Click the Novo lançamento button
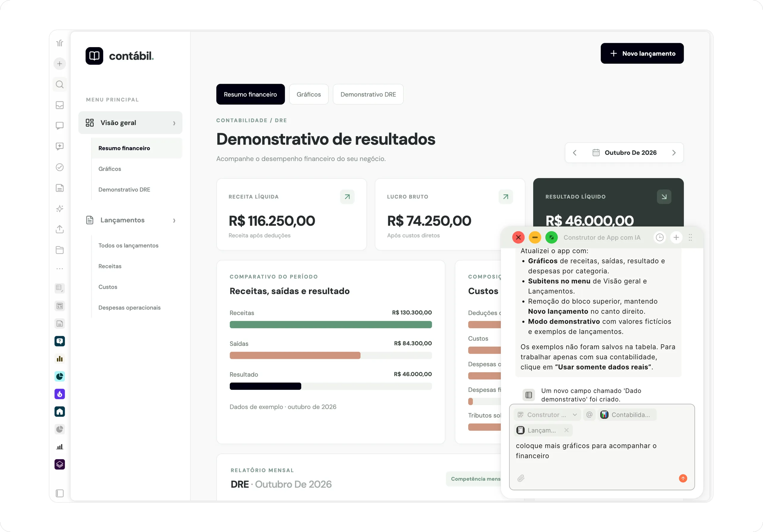Screen dimensions: 763x532 tap(642, 54)
